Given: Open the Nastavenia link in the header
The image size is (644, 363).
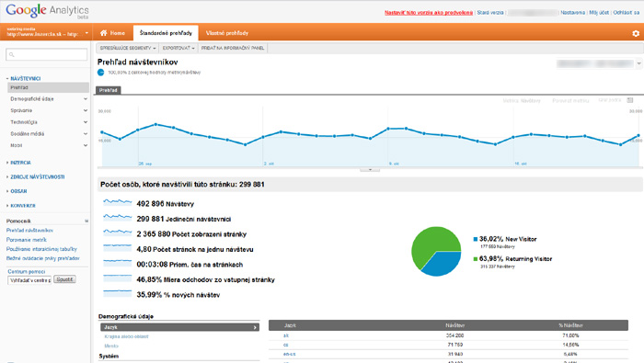Looking at the screenshot, I should pos(572,13).
